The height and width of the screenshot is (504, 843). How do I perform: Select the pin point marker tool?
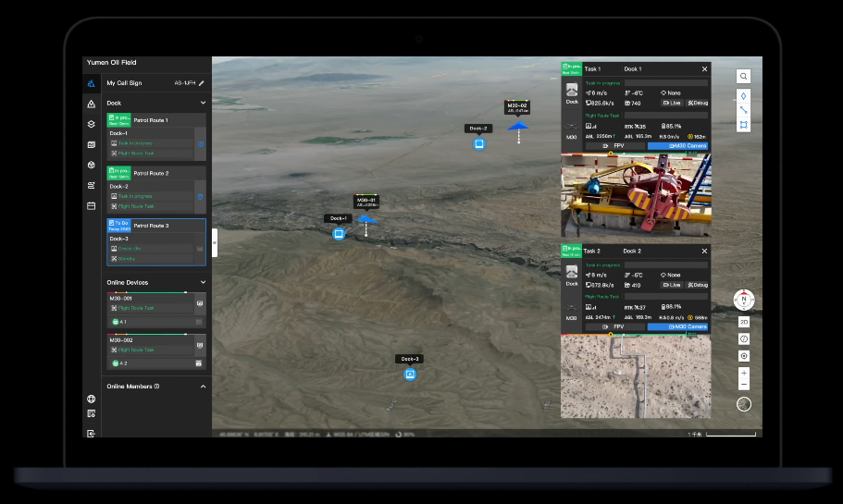point(744,95)
